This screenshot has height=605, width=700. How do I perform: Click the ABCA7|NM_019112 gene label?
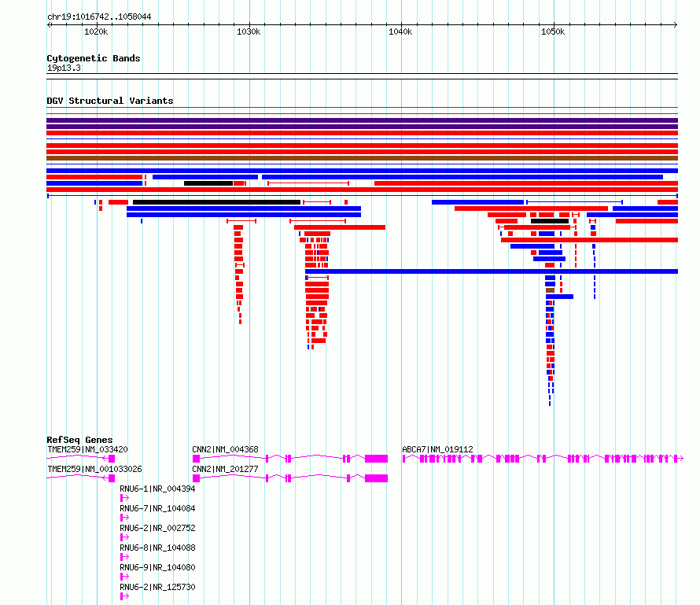[x=437, y=449]
